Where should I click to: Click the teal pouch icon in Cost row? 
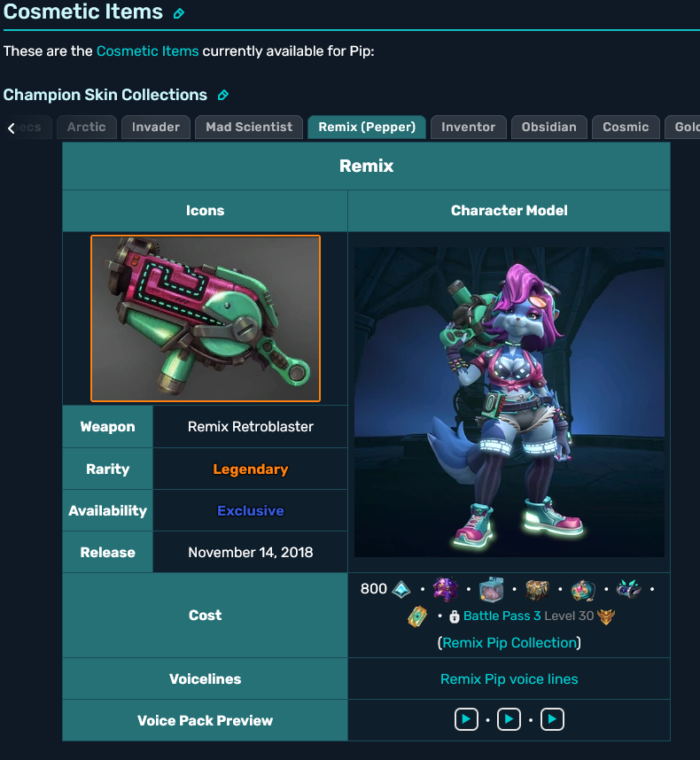point(583,590)
